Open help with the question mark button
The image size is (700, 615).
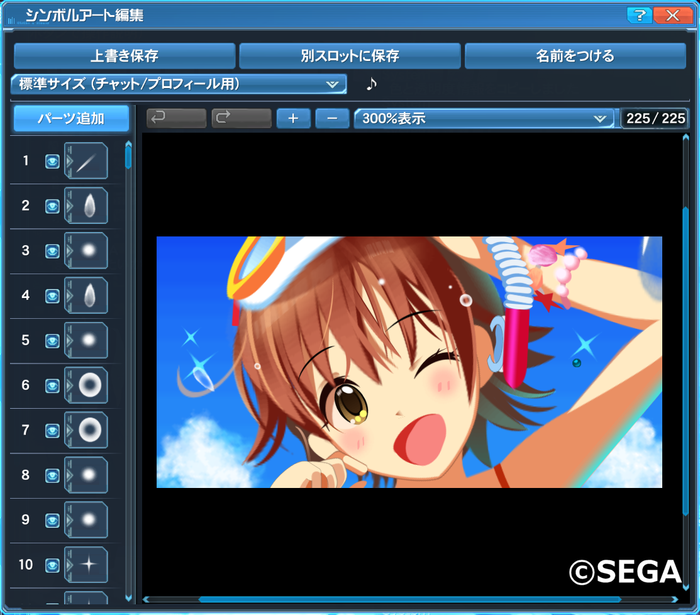click(x=639, y=15)
